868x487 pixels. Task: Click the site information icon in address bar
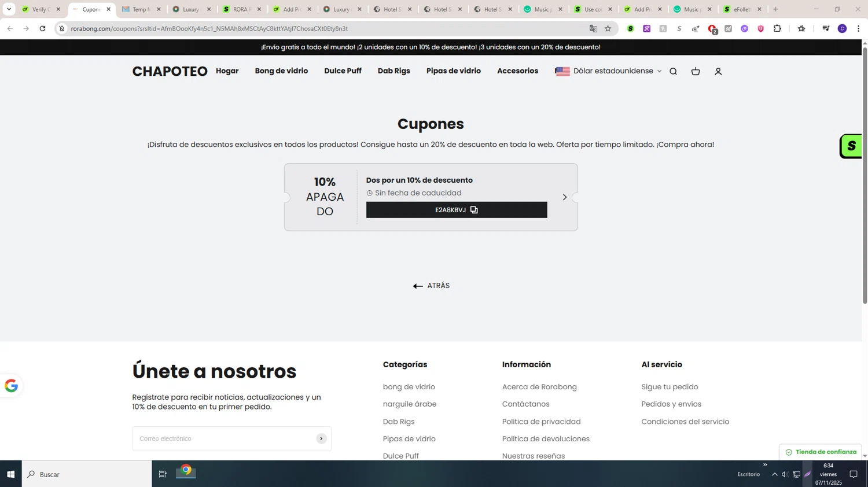(x=62, y=28)
